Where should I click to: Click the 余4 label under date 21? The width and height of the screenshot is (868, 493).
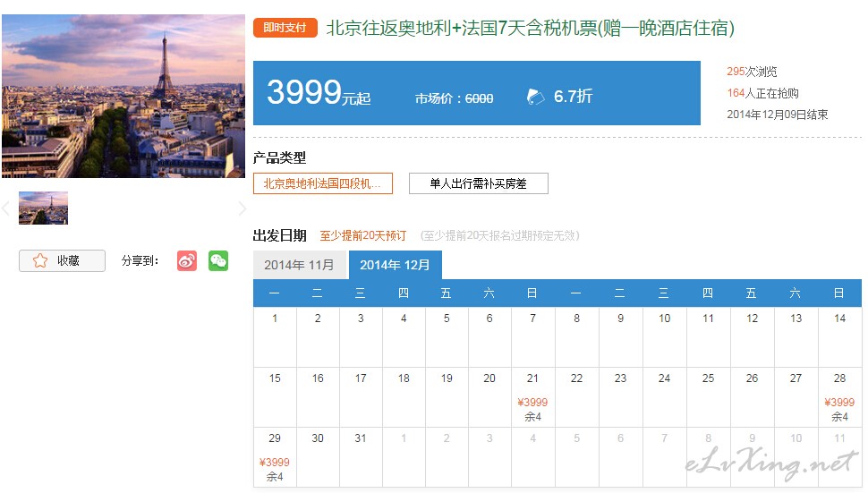(x=532, y=417)
